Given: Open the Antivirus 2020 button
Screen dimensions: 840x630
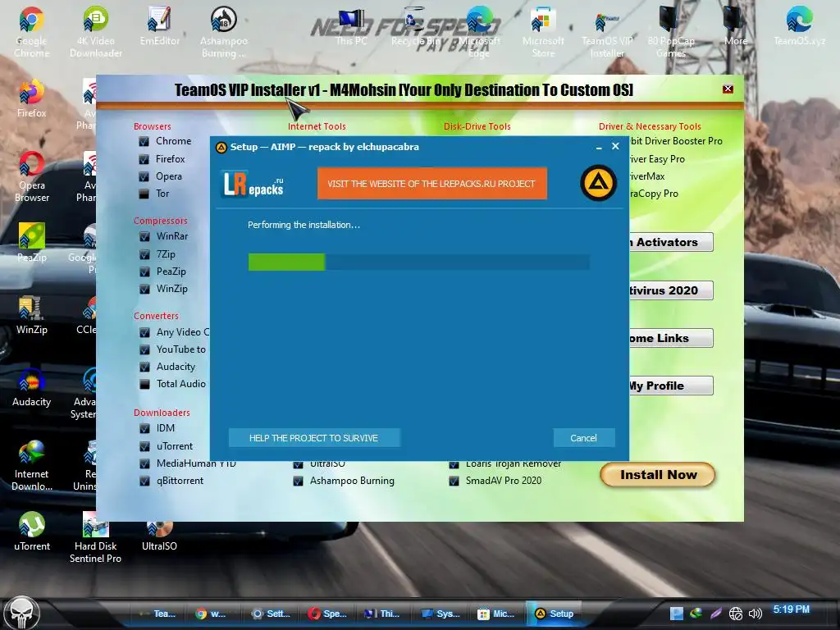Looking at the screenshot, I should click(x=671, y=290).
